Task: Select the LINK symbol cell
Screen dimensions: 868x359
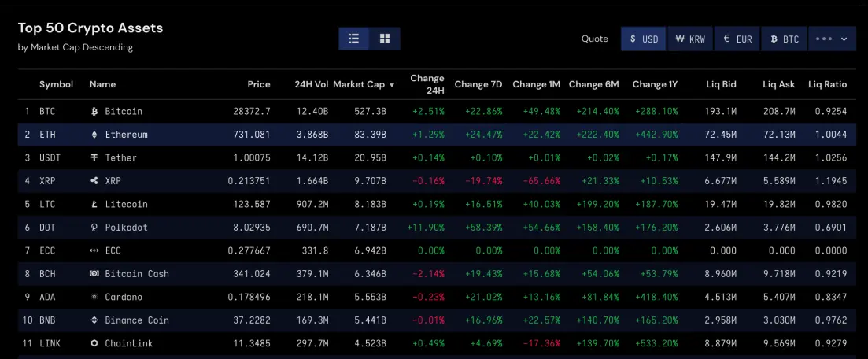Action: tap(50, 344)
